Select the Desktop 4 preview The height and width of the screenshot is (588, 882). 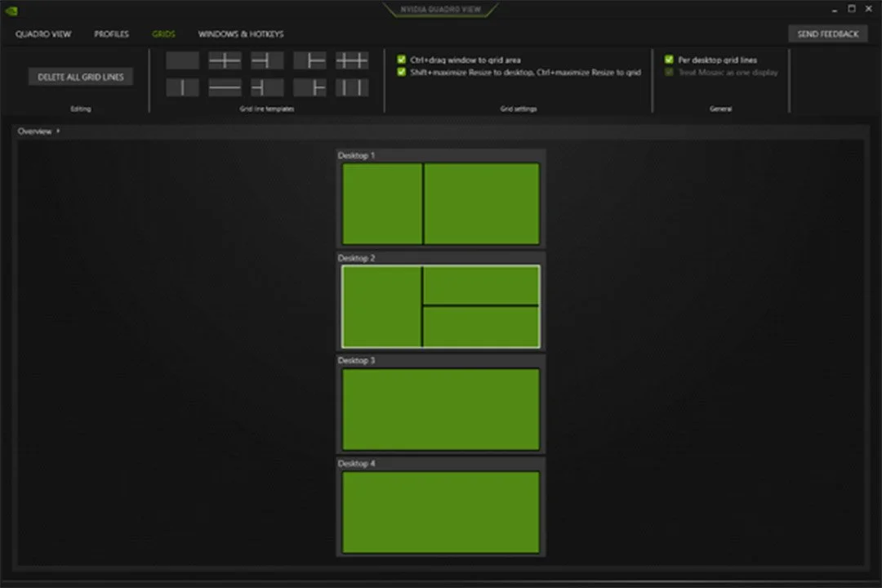click(441, 512)
